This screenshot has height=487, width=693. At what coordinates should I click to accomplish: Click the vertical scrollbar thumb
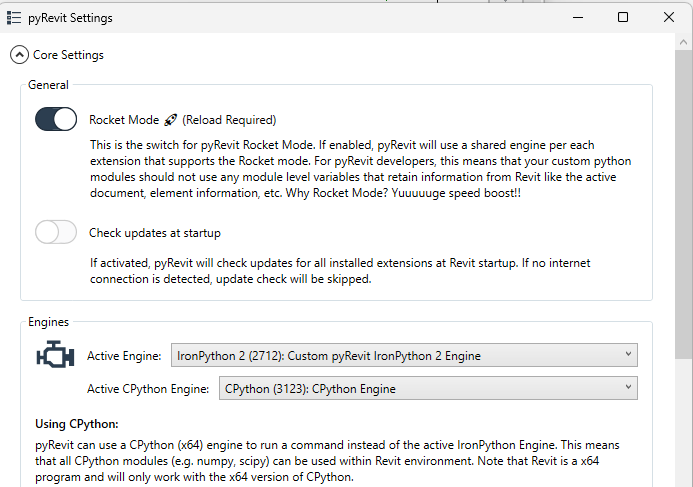pyautogui.click(x=683, y=205)
